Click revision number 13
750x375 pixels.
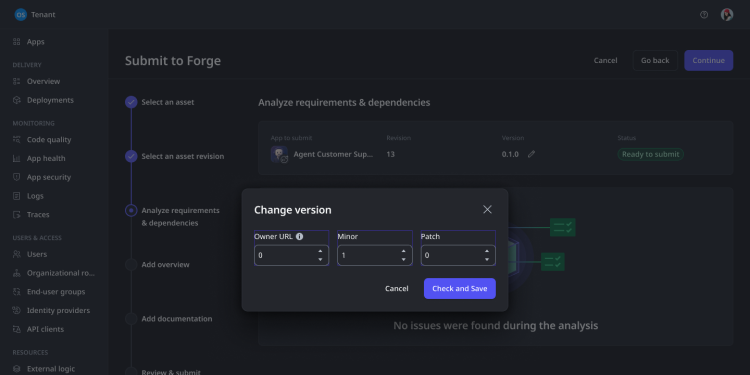pyautogui.click(x=390, y=154)
